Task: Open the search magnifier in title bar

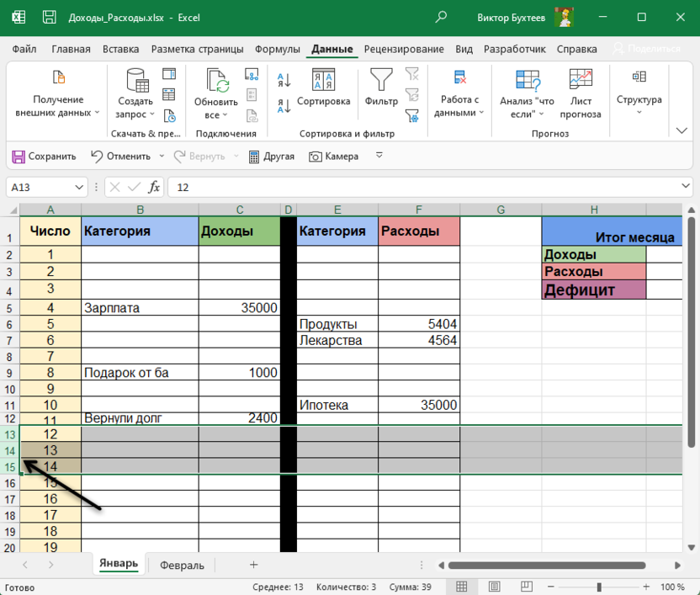Action: coord(442,17)
